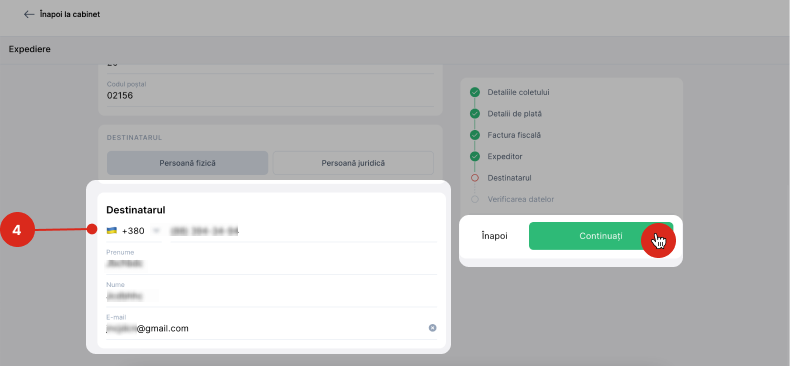Click the Codul poștal field showing 02156
This screenshot has height=366, width=790.
tap(270, 92)
